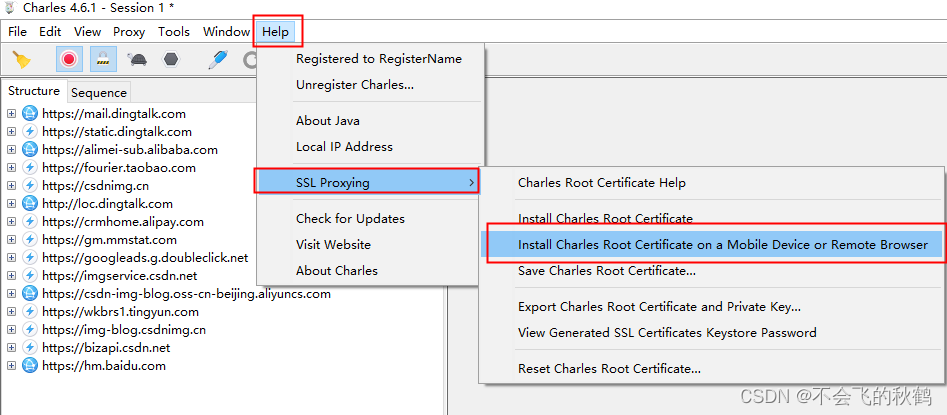
Task: Click lightning icon for crmhome.alipay.com
Action: [x=29, y=222]
